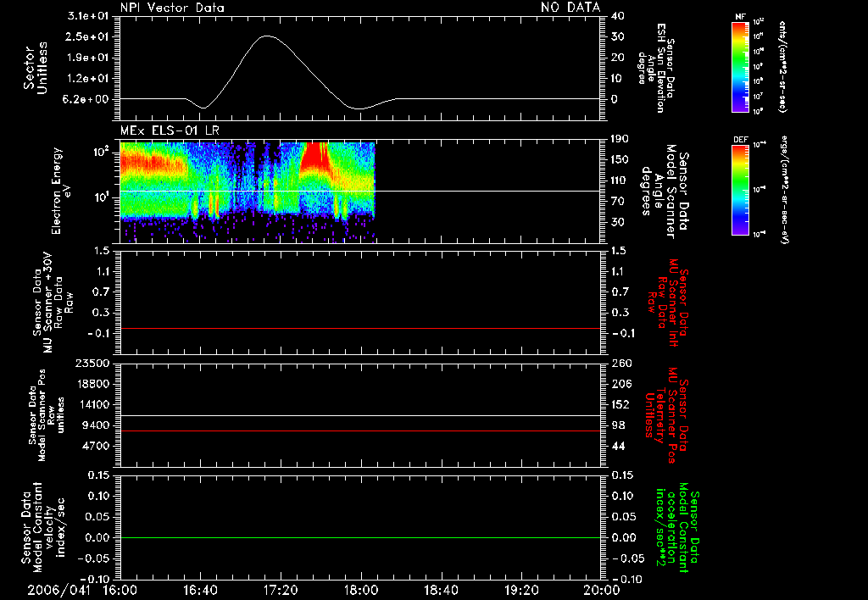Click the green Model Constant acceleration label
This screenshot has width=868, height=600.
click(x=678, y=527)
